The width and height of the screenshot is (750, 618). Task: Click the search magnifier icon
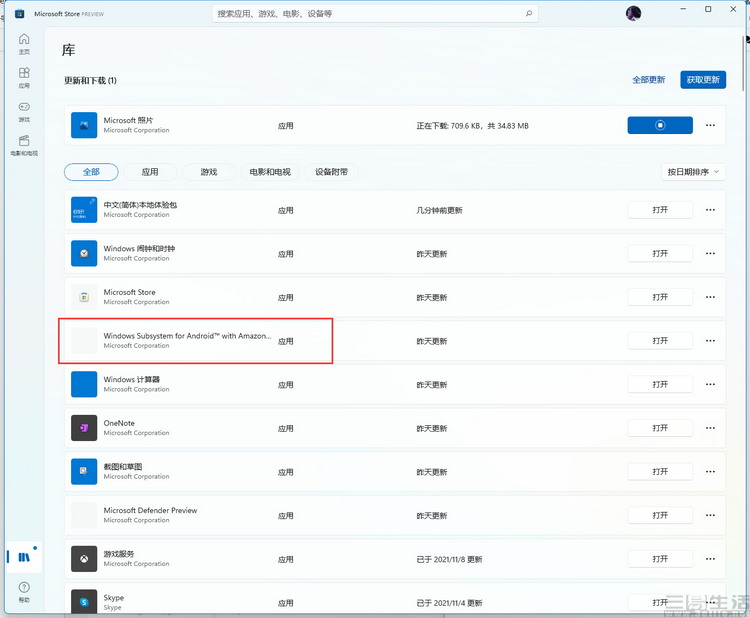(529, 13)
